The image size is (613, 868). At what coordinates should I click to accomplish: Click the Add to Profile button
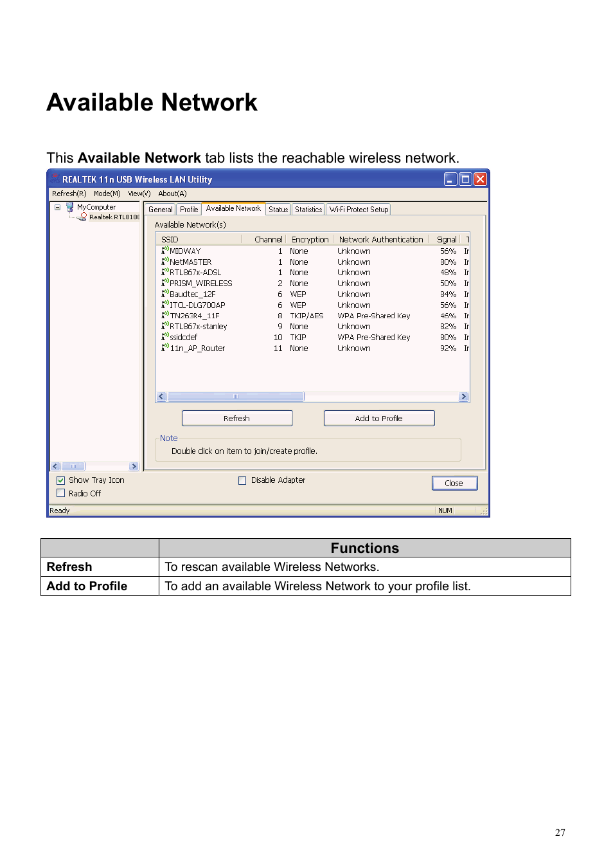click(x=379, y=418)
